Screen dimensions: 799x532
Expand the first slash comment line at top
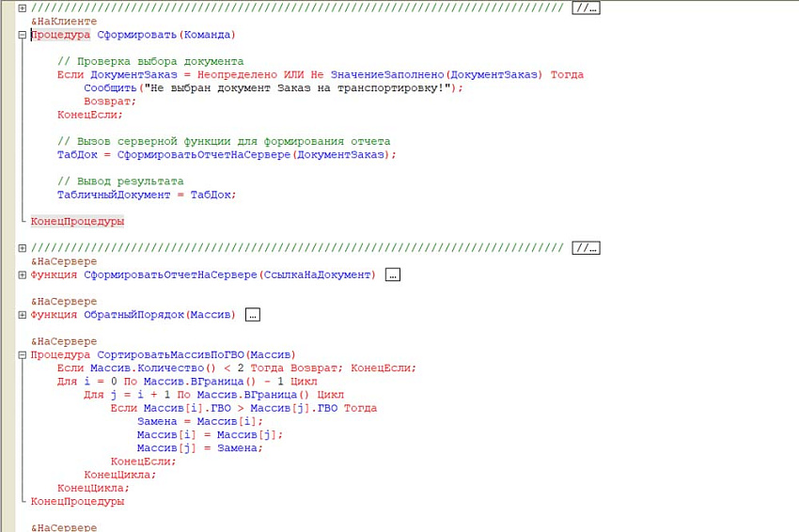[x=22, y=8]
